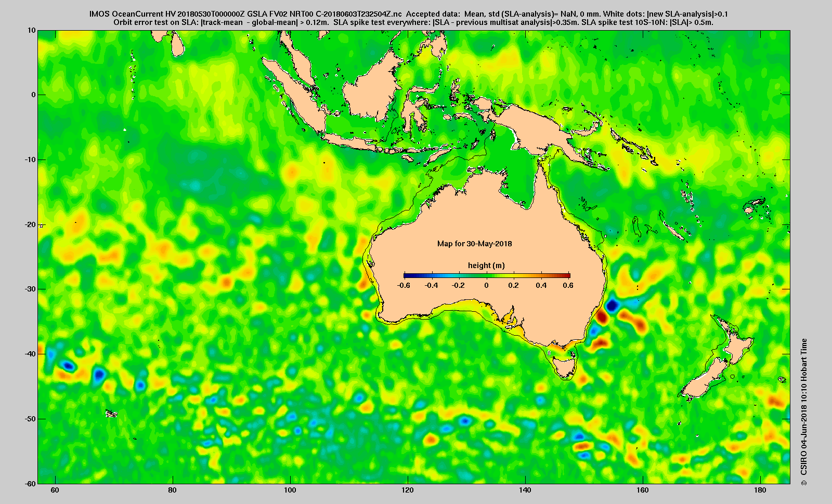The image size is (832, 504).
Task: Click the -0.6 colorbar tick label
Action: 404,285
